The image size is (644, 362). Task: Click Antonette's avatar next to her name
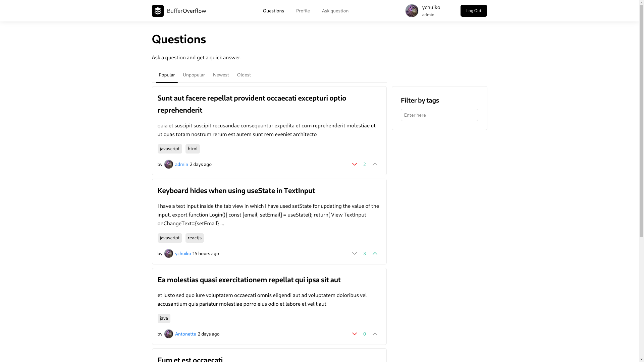pos(169,334)
